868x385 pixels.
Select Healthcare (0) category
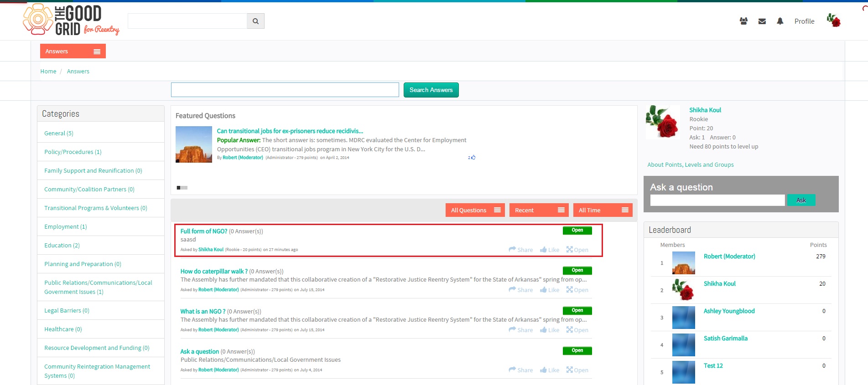pyautogui.click(x=63, y=329)
